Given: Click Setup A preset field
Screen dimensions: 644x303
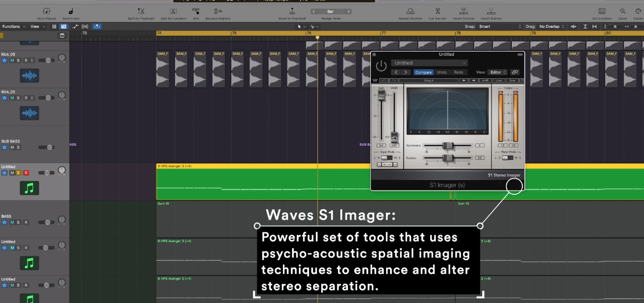Looking at the screenshot, I should [x=428, y=81].
